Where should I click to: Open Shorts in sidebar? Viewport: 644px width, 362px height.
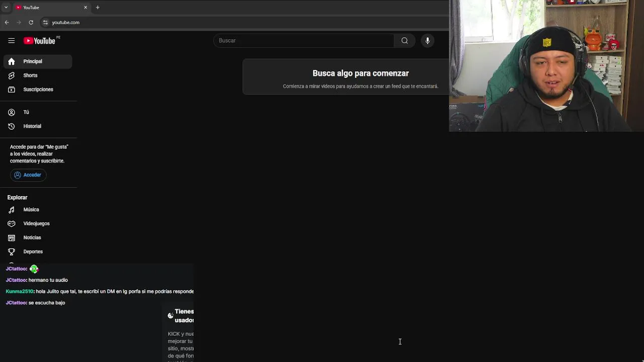38,75
